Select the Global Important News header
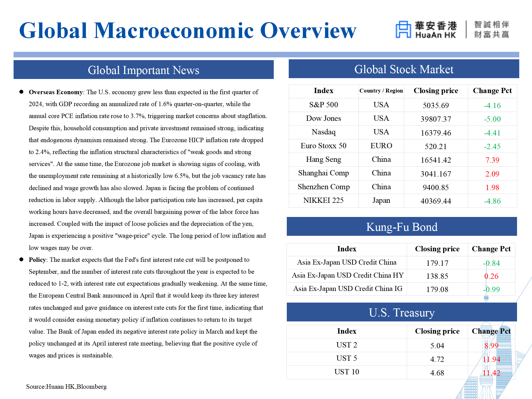The image size is (532, 399). (x=144, y=70)
